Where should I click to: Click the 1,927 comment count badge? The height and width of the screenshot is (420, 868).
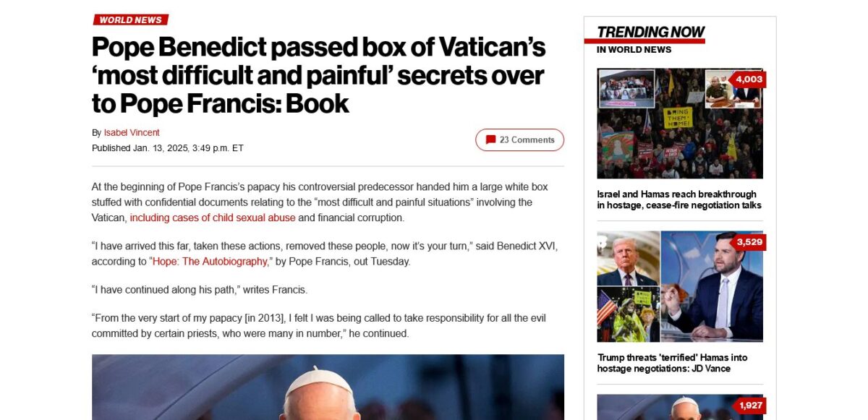click(749, 406)
